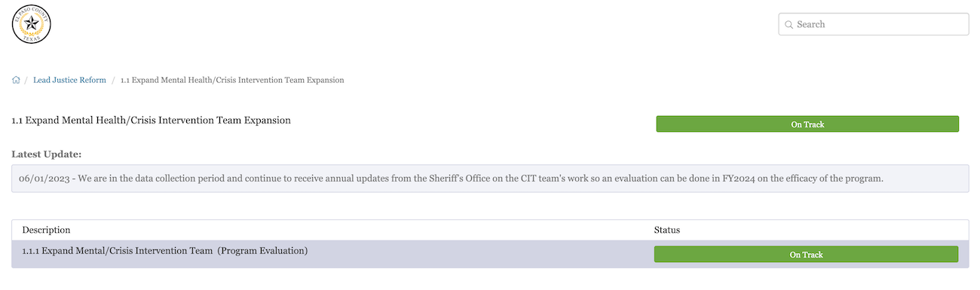This screenshot has width=980, height=290.
Task: Click the Latest Update label
Action: [x=47, y=154]
